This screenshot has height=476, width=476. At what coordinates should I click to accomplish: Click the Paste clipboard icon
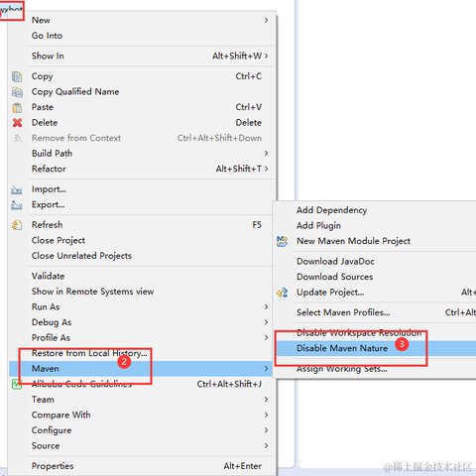tap(17, 107)
